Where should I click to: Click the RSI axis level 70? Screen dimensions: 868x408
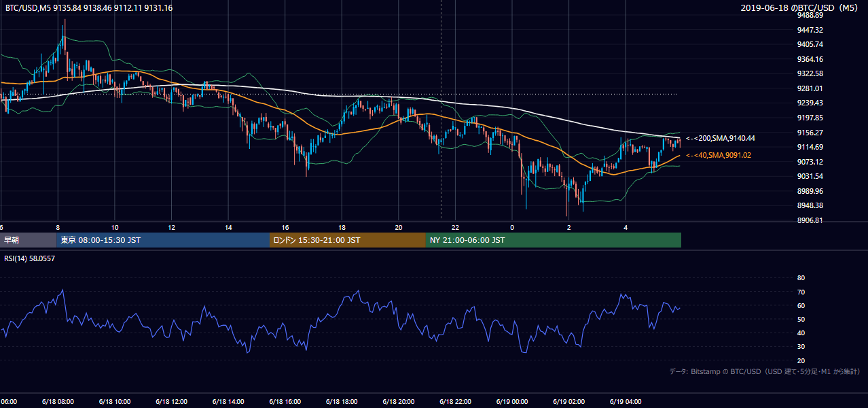click(801, 292)
